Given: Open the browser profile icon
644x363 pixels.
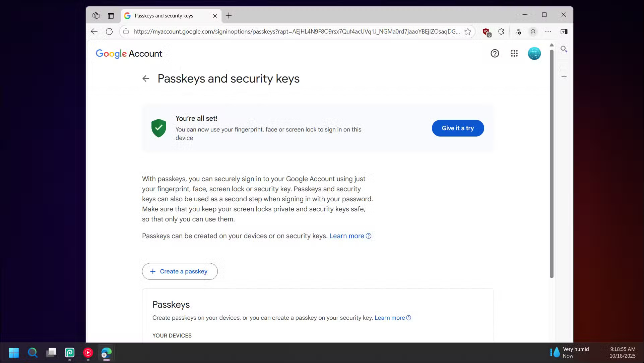Looking at the screenshot, I should tap(533, 32).
